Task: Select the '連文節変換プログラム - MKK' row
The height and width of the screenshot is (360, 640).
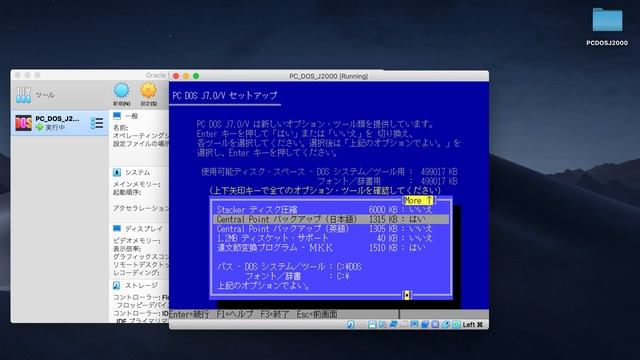Action: click(331, 247)
